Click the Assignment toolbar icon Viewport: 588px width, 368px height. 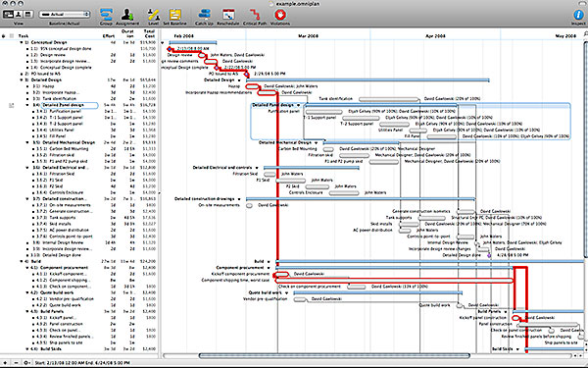pyautogui.click(x=127, y=15)
